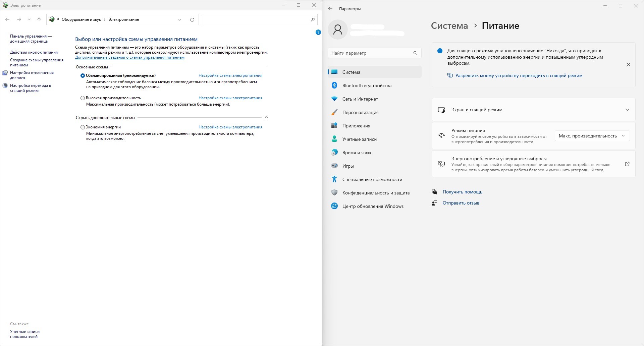Open Настройка перехода в спящий режим
This screenshot has width=644, height=346.
tap(31, 88)
